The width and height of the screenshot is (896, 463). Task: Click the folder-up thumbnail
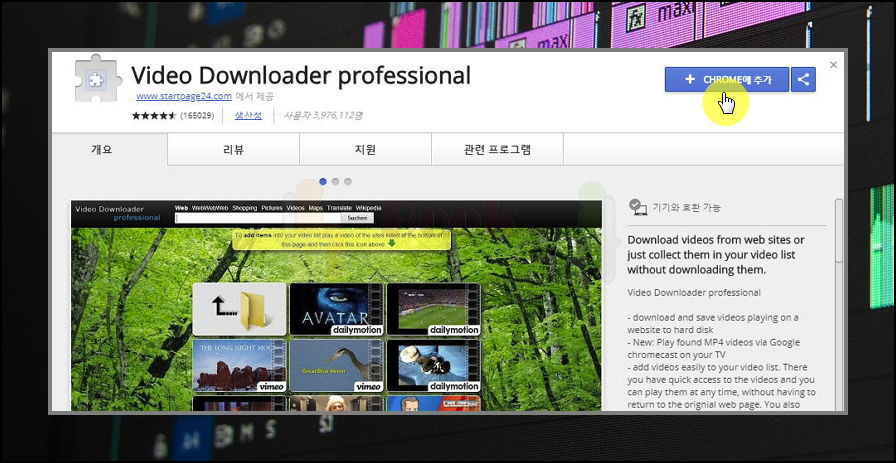click(239, 309)
